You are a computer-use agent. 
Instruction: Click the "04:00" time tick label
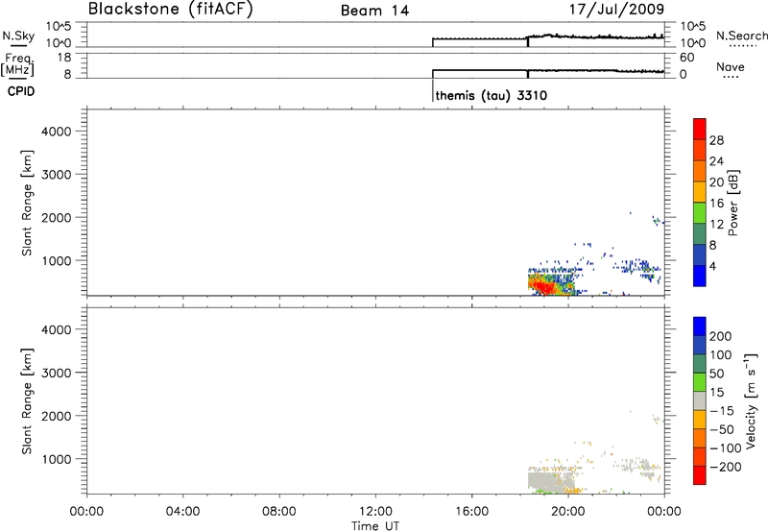(x=182, y=512)
